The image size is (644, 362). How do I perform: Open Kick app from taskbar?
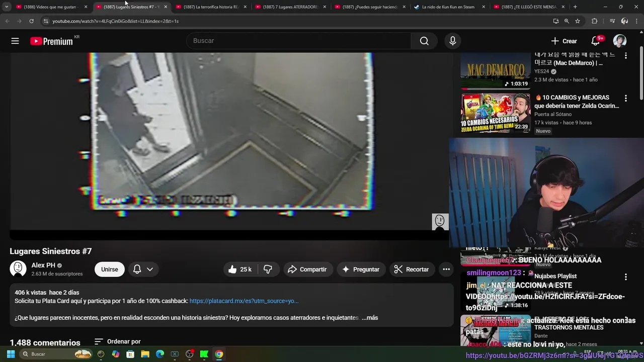[x=204, y=354]
